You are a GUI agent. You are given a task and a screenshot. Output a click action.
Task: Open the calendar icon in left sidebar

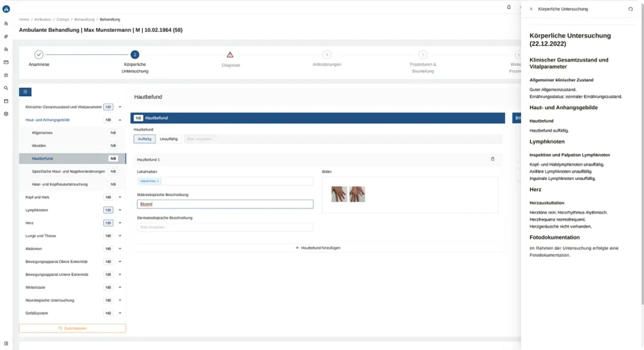pos(6,101)
